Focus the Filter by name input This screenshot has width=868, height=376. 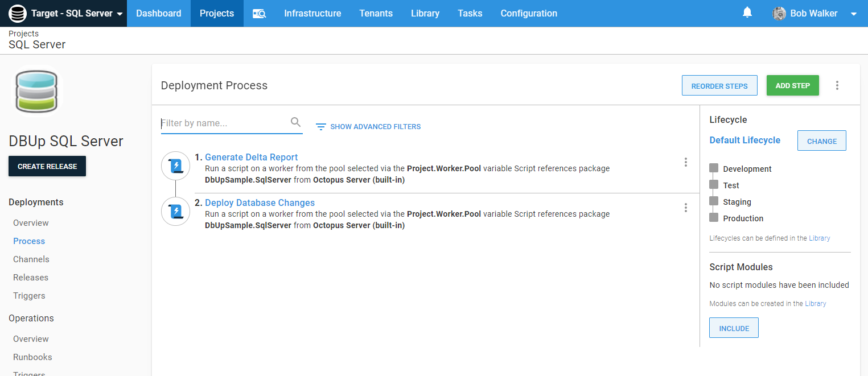[225, 123]
